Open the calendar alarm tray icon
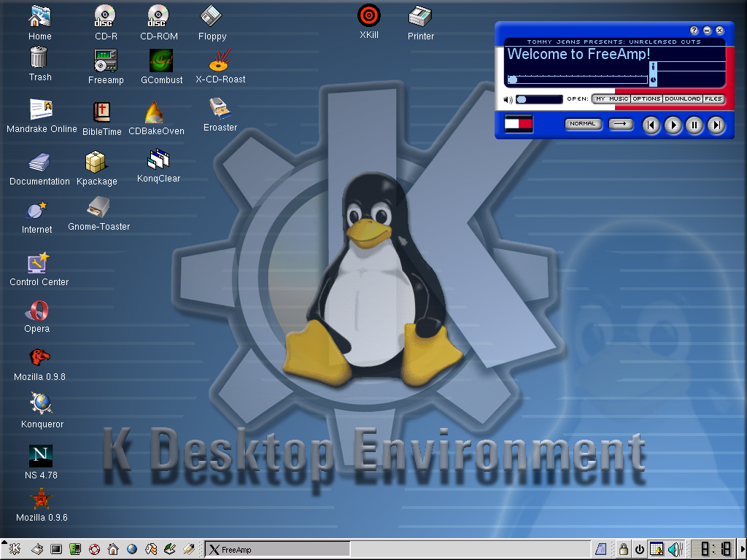Image resolution: width=747 pixels, height=560 pixels. pos(657,549)
